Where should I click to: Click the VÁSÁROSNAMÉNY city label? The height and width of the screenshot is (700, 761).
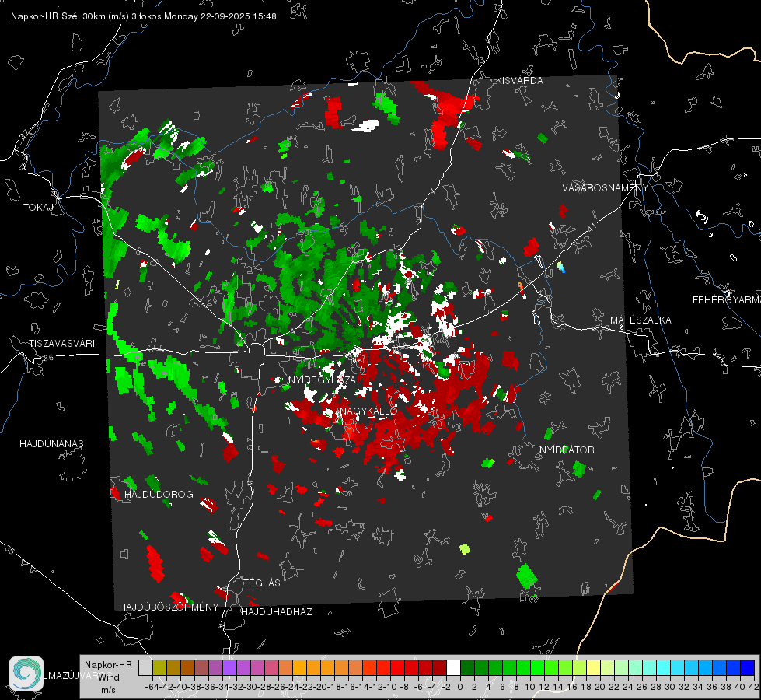606,188
